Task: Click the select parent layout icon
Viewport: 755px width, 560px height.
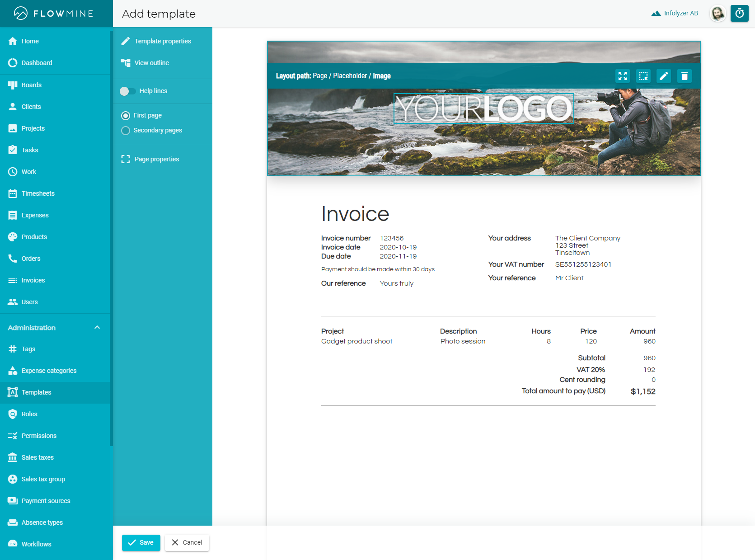Action: [643, 76]
